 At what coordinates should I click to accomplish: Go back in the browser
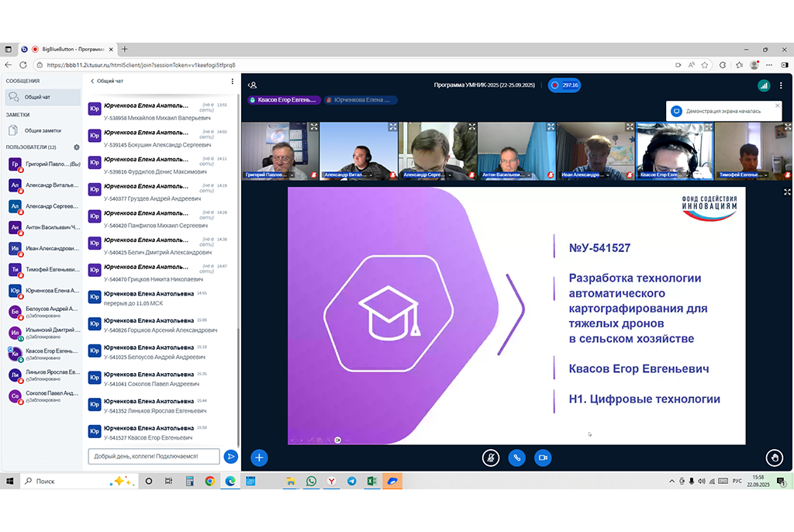pos(8,65)
